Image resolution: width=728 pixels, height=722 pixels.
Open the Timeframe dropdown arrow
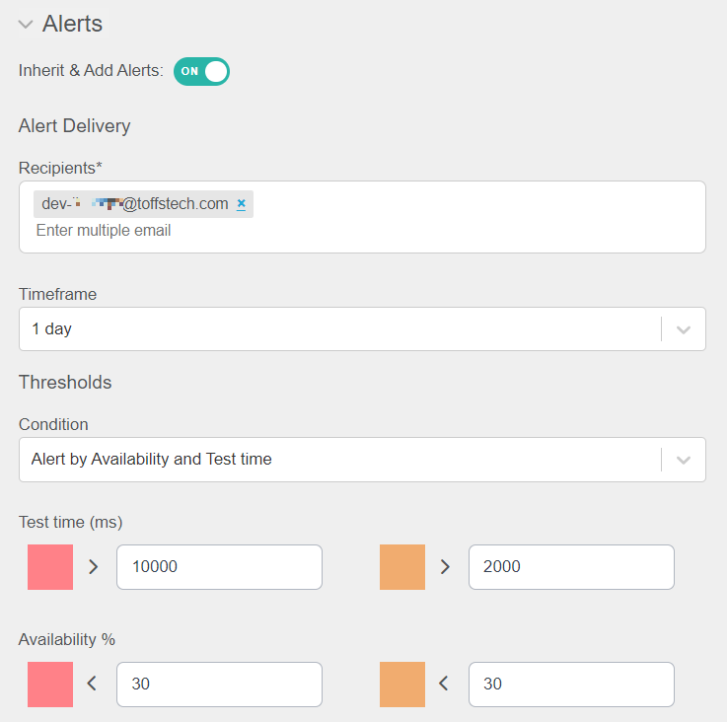684,329
